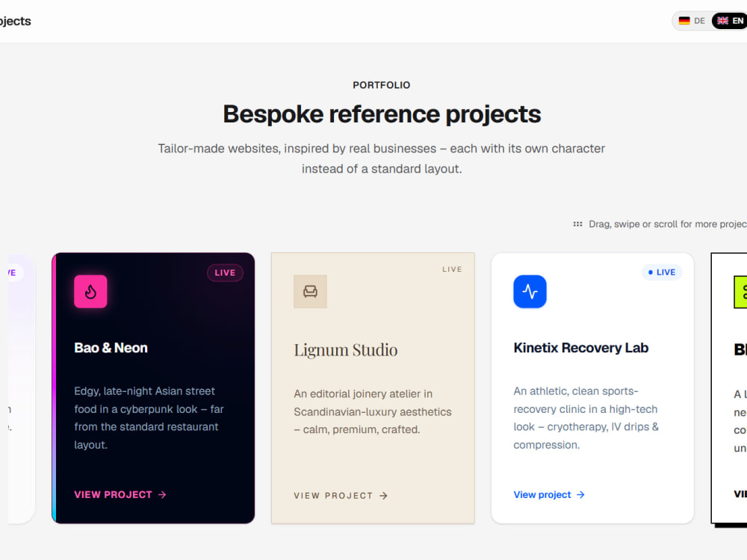Click the arrow beside Kinetix View project
The width and height of the screenshot is (747, 560).
click(x=580, y=495)
